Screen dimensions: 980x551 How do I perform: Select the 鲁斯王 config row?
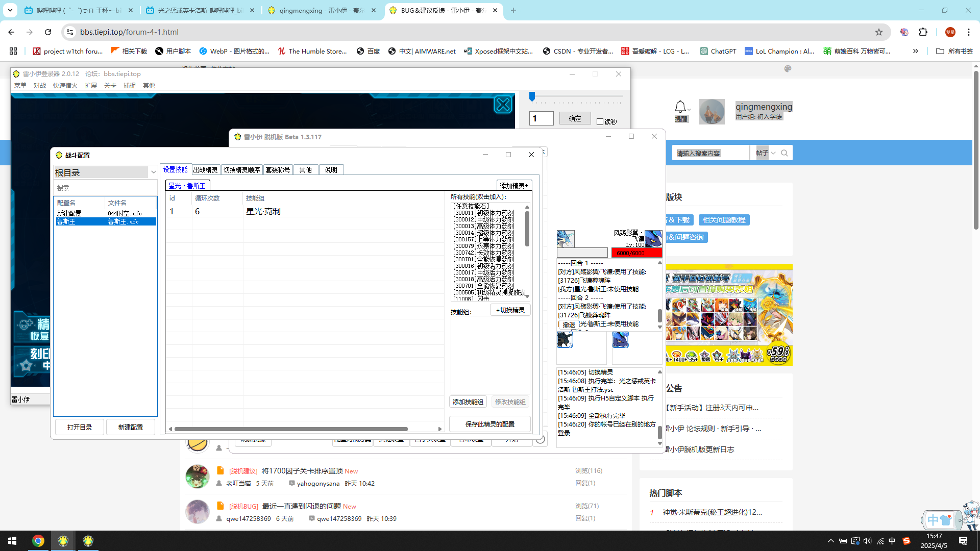[106, 221]
